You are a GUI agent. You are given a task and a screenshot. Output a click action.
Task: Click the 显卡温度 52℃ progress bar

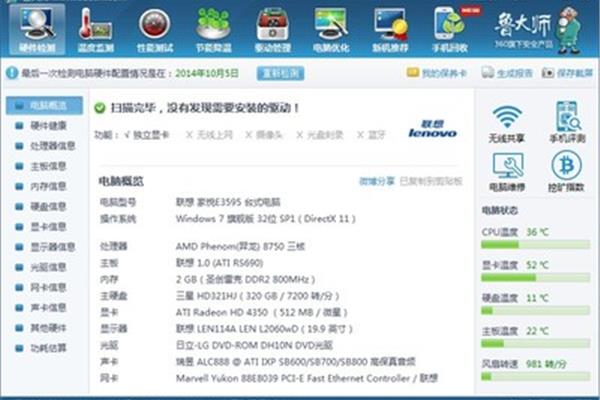pos(535,278)
